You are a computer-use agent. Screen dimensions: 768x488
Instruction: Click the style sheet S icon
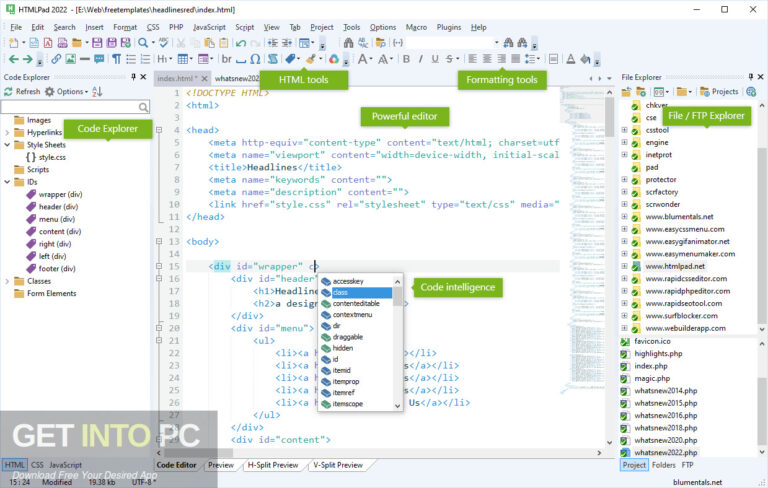tap(273, 59)
